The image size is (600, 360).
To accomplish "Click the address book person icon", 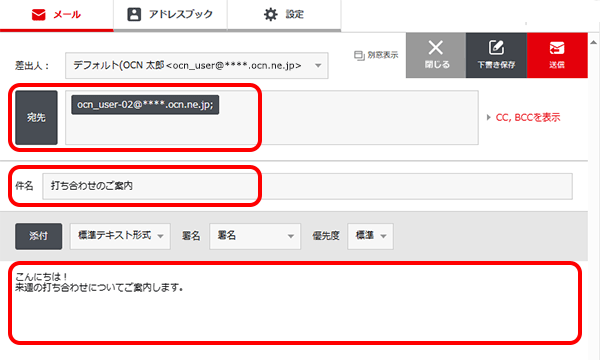I will point(134,15).
